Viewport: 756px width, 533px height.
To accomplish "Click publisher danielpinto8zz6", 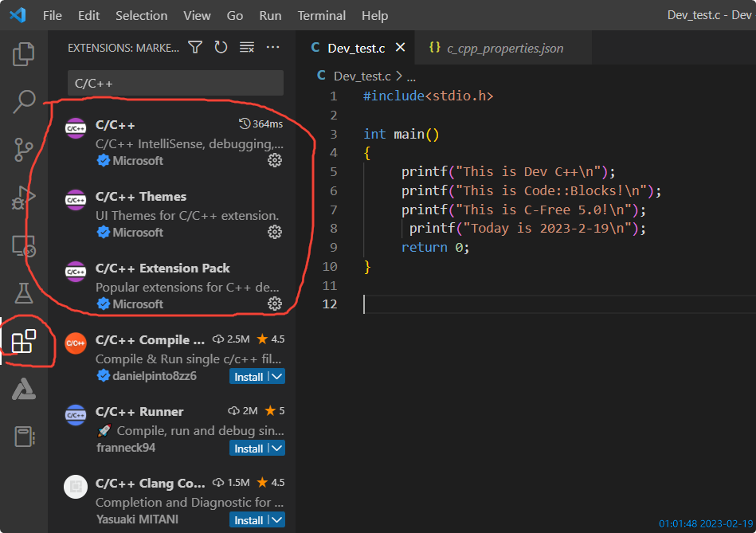I will (x=155, y=376).
